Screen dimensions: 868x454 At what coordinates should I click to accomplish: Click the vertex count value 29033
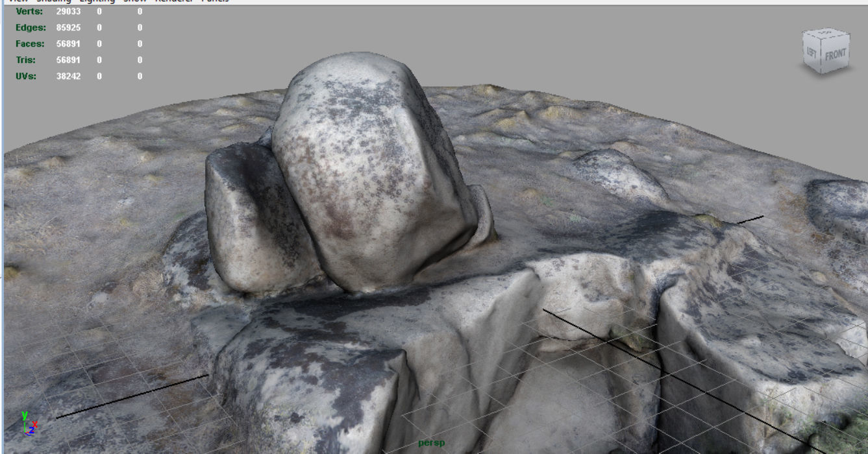68,12
